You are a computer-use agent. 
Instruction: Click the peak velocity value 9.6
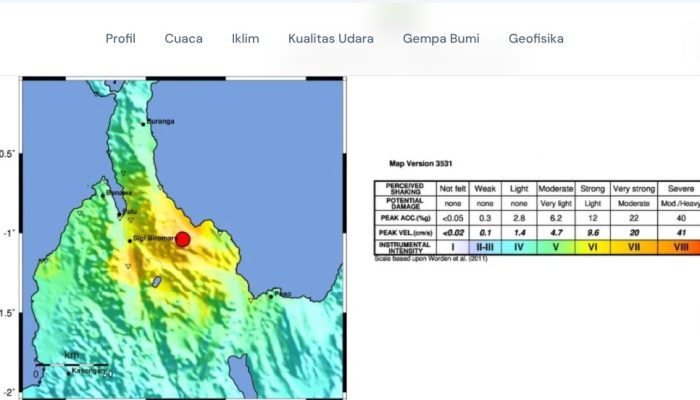[x=592, y=233]
